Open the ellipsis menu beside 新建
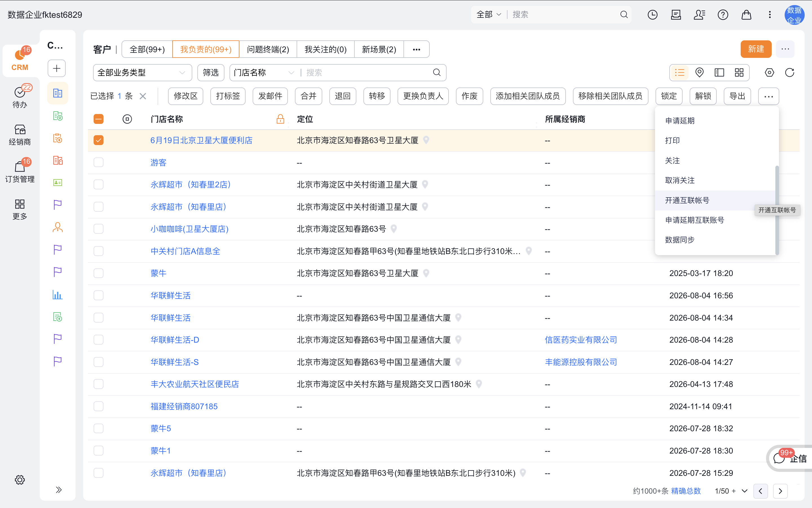 pyautogui.click(x=785, y=49)
